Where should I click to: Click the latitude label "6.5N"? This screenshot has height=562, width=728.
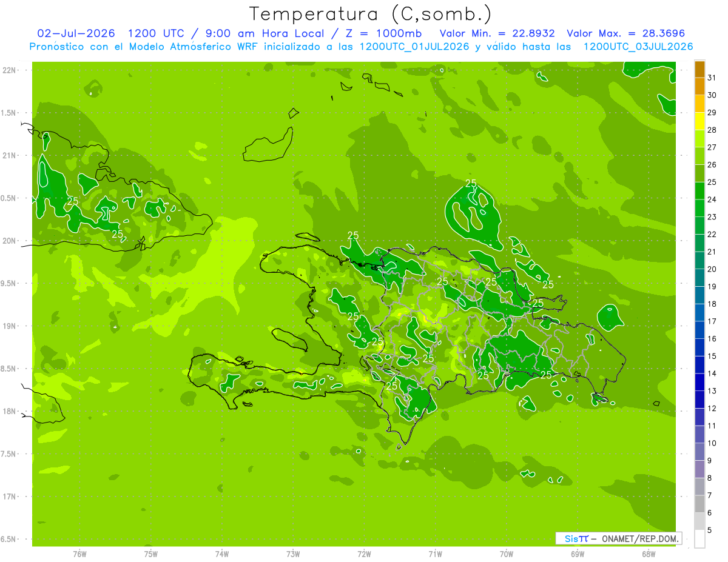pyautogui.click(x=9, y=539)
